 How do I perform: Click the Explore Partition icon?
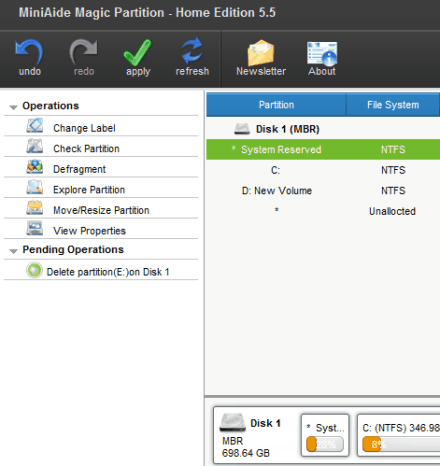(x=35, y=187)
